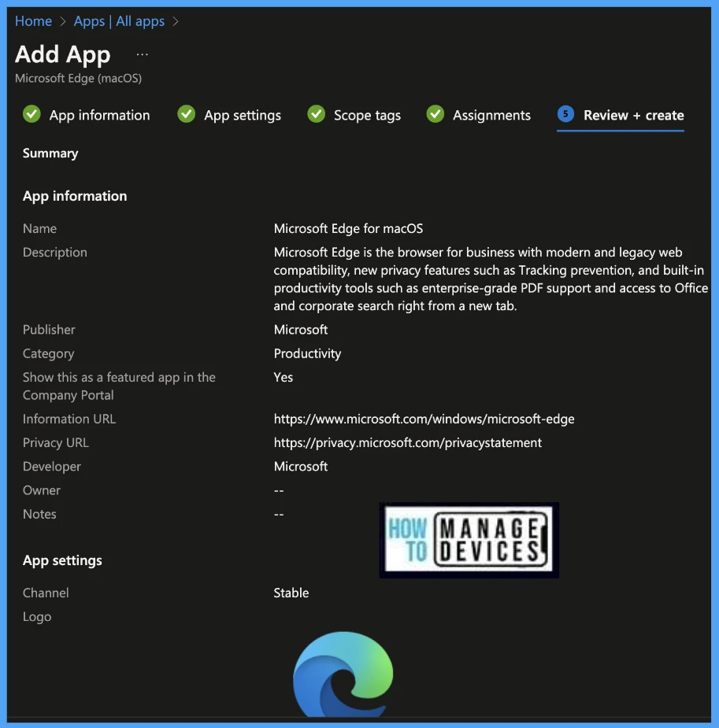
Task: Click the Channel value Stable
Action: tap(291, 593)
